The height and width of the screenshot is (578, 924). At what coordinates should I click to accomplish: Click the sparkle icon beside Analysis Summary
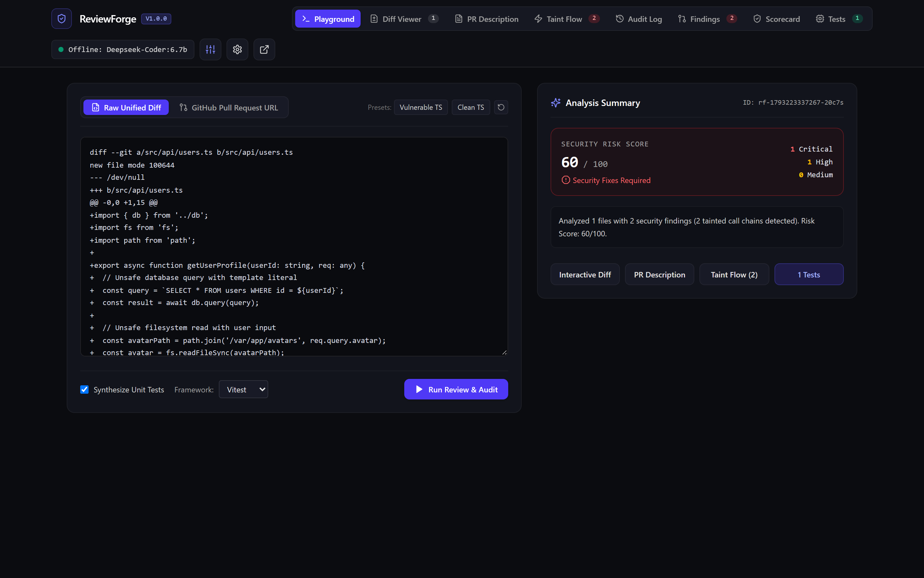pos(556,103)
